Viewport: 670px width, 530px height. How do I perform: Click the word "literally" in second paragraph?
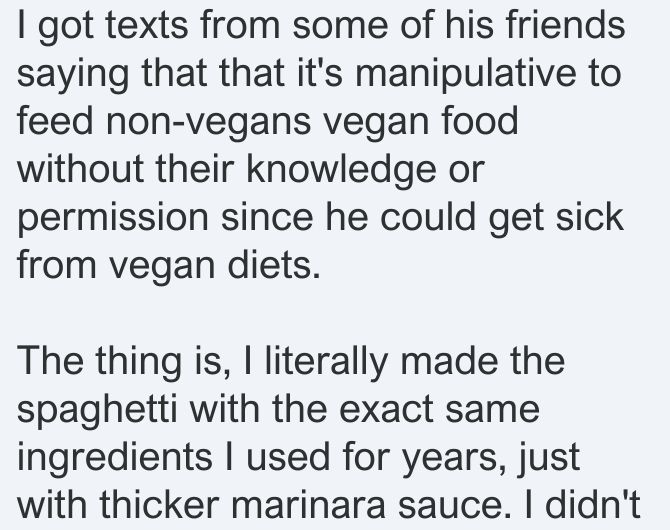pos(326,363)
